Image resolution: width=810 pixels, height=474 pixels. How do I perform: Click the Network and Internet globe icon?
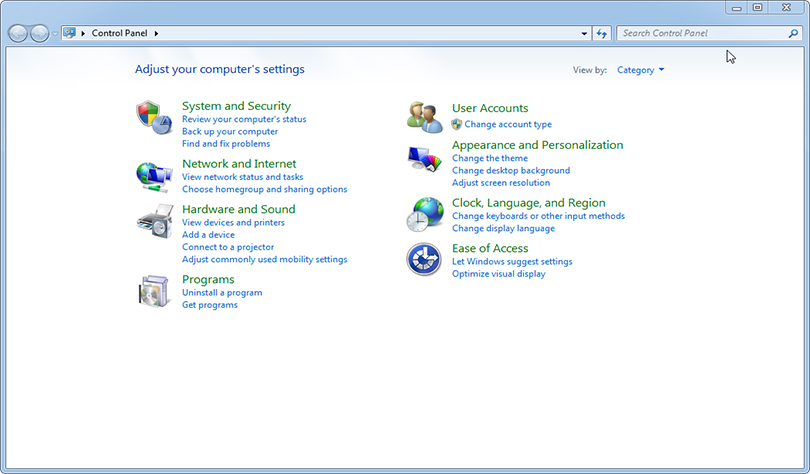(154, 175)
